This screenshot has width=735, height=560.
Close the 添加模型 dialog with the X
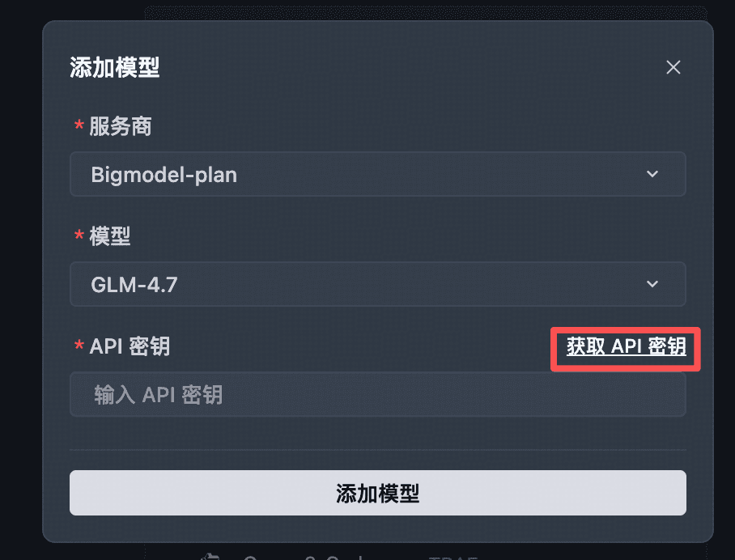click(x=673, y=67)
